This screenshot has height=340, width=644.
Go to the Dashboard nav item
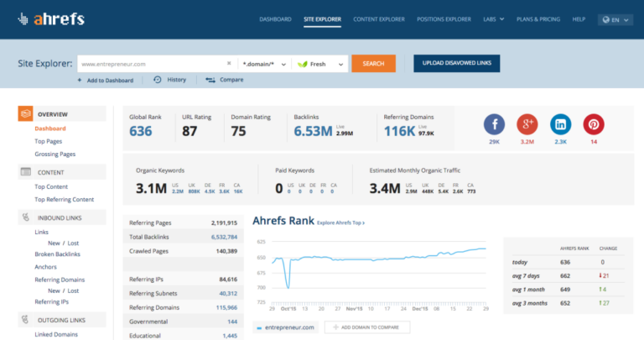pos(275,19)
